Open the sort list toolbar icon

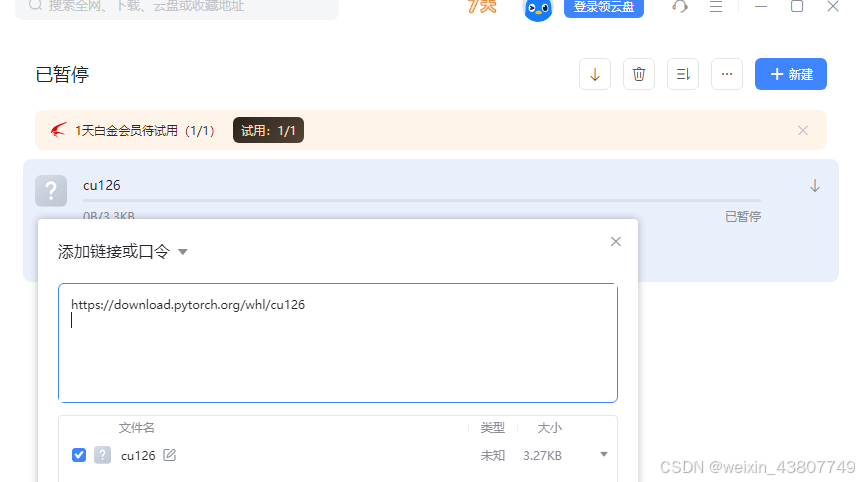point(683,74)
